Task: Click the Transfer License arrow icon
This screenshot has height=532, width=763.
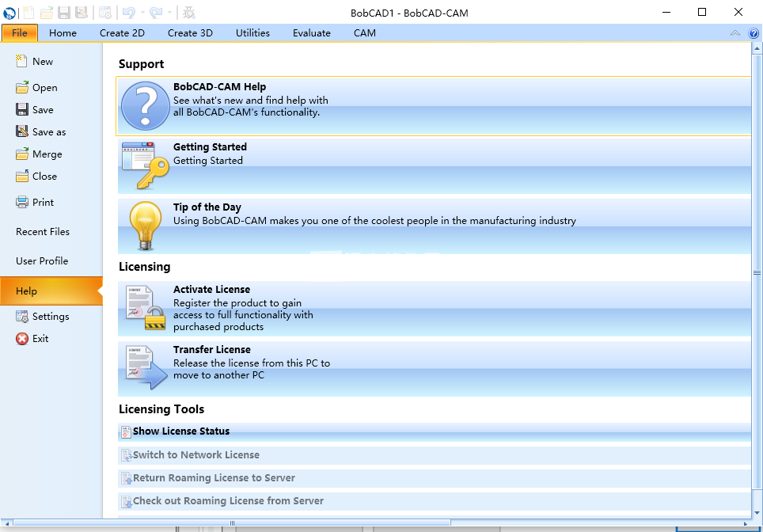Action: point(146,367)
